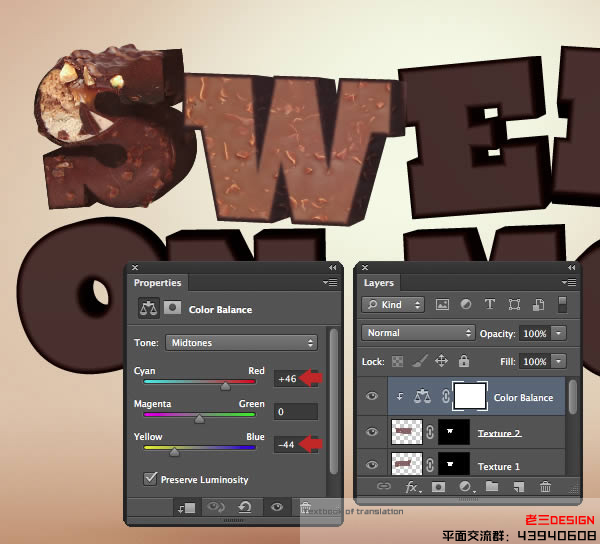
Task: Click the reset adjustment defaults icon
Action: [244, 508]
